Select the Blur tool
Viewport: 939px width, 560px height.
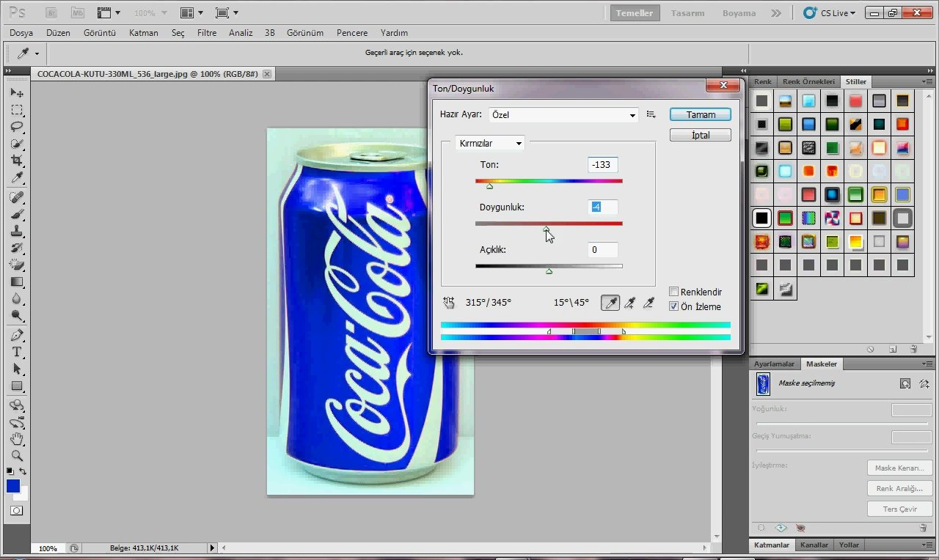click(x=17, y=299)
